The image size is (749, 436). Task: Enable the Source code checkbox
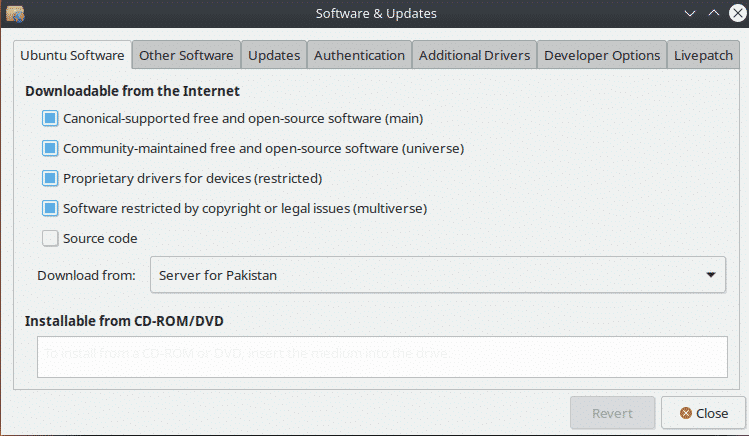tap(50, 238)
